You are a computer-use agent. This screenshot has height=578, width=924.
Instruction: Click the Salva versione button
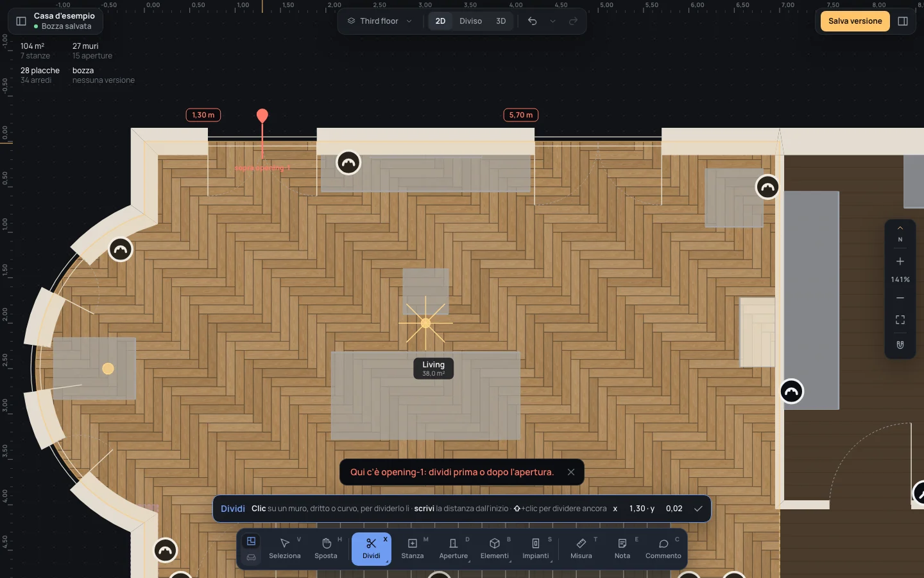(855, 21)
